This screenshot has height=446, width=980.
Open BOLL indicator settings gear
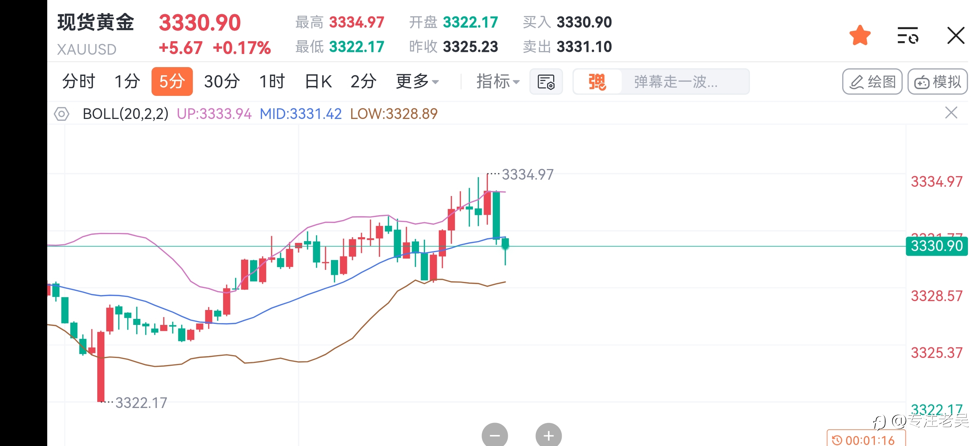[x=61, y=114]
